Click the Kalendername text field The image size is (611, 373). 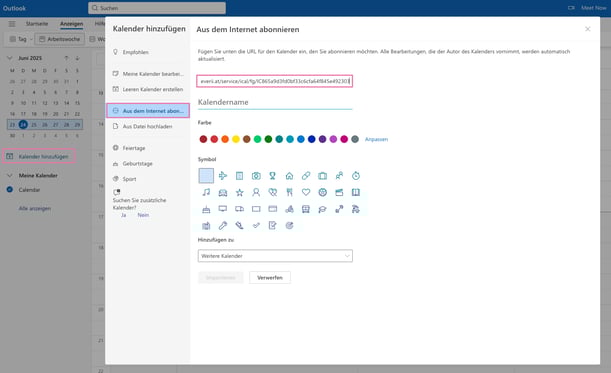[x=275, y=103]
